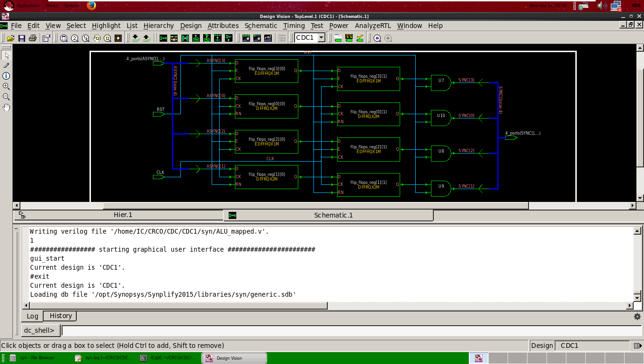The image size is (644, 364).
Task: Activate the zoom-in tool in the left toolbar
Action: (x=6, y=86)
